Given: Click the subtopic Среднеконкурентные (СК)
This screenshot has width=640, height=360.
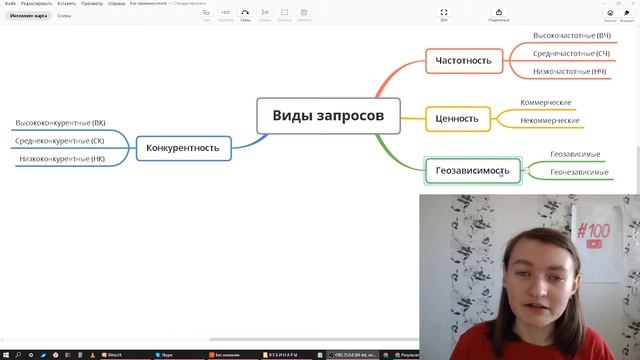Looking at the screenshot, I should click(60, 141).
